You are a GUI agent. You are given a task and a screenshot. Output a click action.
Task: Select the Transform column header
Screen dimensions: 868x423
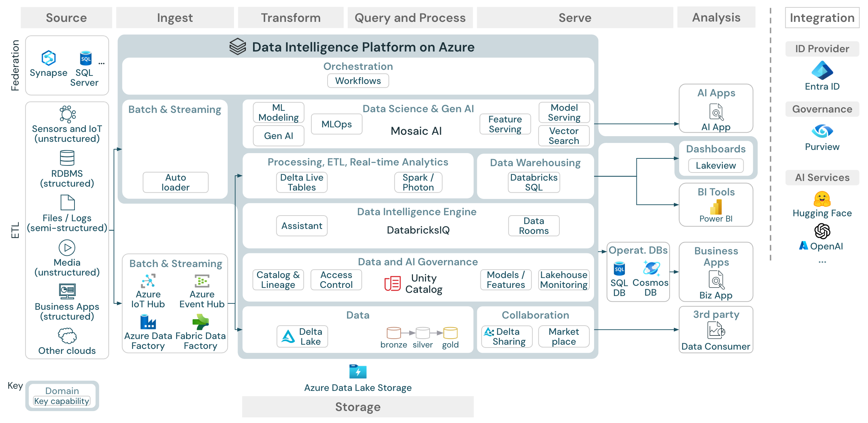tap(291, 18)
